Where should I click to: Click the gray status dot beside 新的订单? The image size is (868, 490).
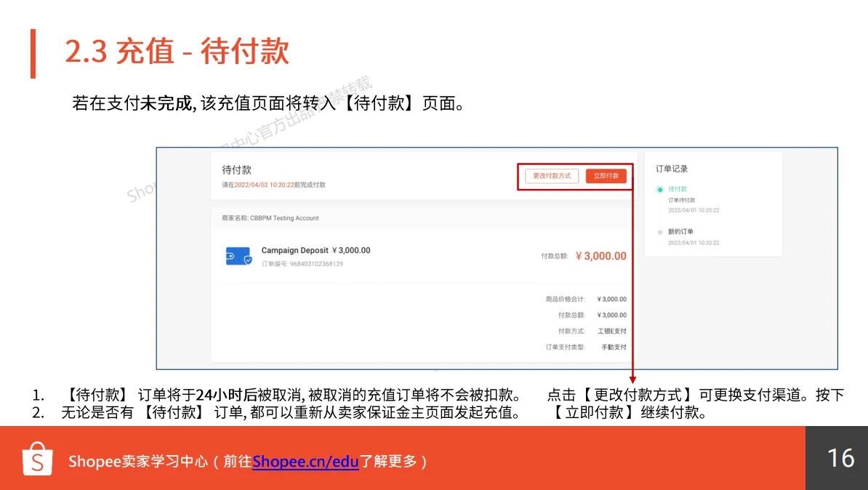pyautogui.click(x=661, y=231)
